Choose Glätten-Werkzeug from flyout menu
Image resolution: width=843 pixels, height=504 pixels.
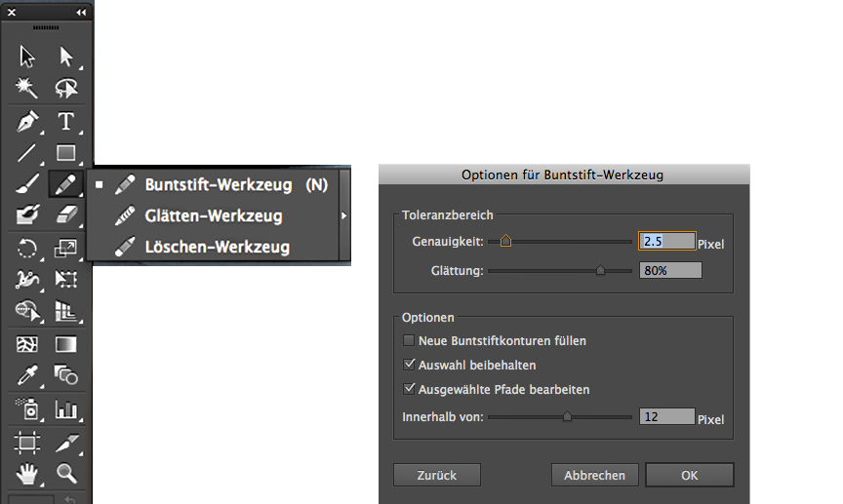pos(213,215)
